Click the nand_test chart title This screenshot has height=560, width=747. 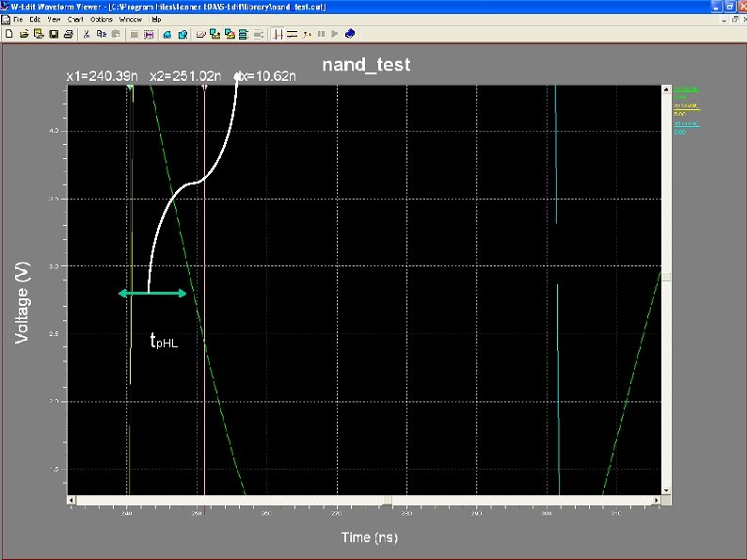[x=366, y=64]
